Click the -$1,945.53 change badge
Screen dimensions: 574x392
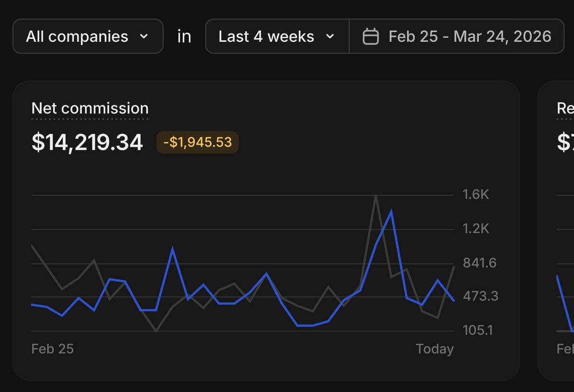[x=198, y=142]
